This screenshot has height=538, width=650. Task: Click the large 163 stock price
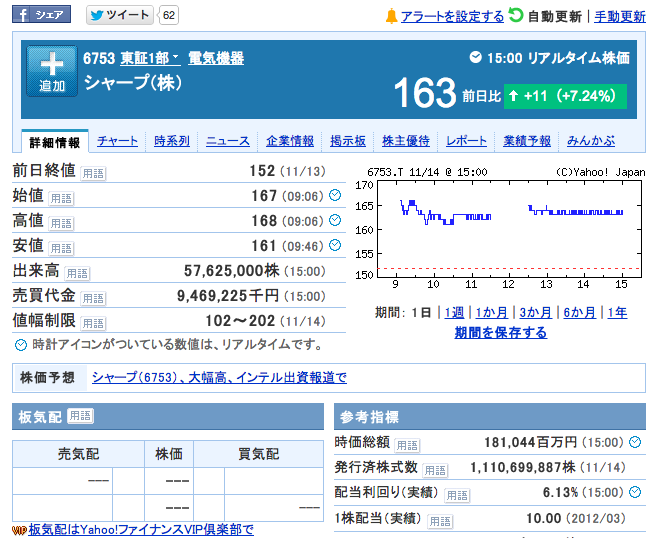424,92
